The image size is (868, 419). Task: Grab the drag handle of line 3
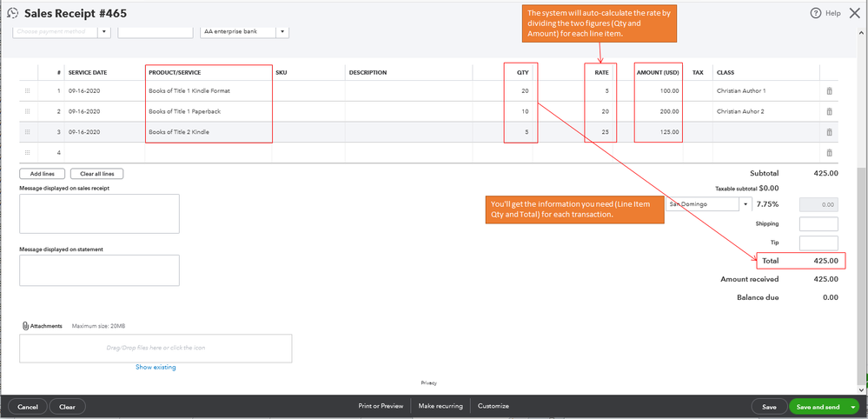28,132
